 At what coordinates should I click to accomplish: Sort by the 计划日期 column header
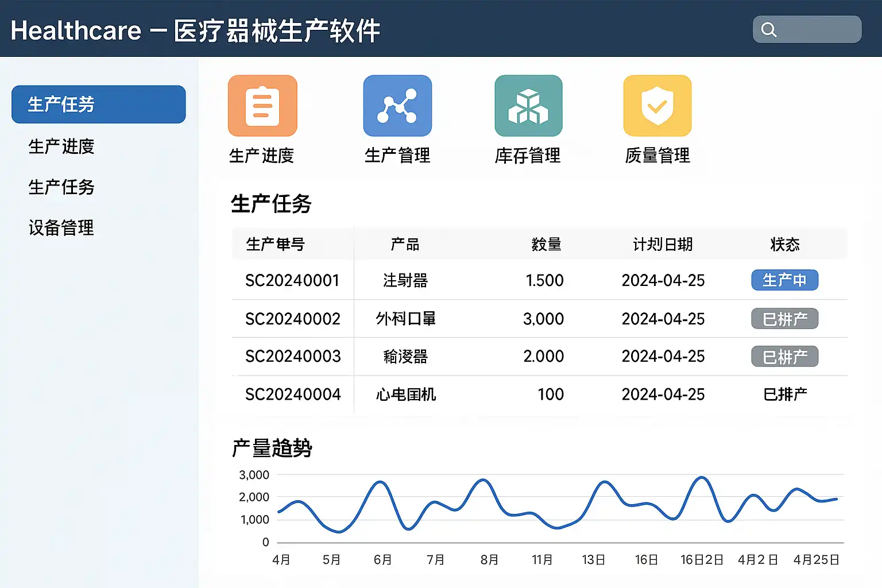[x=663, y=245]
